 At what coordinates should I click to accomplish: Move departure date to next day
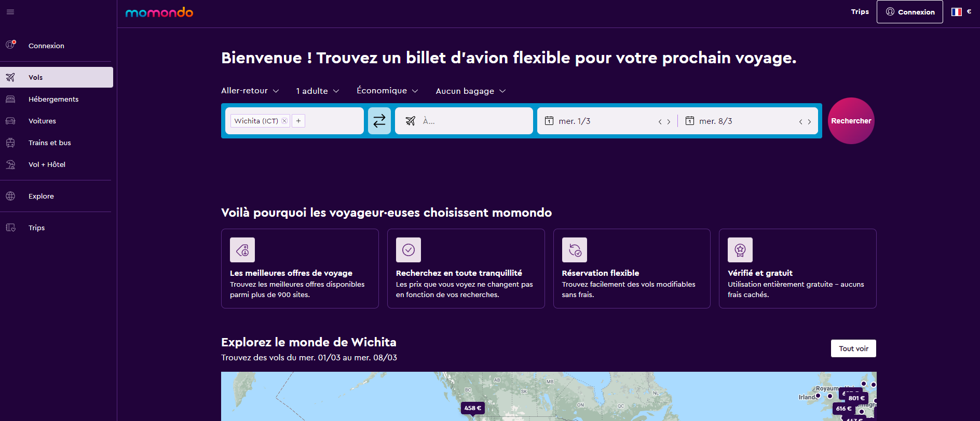click(669, 122)
